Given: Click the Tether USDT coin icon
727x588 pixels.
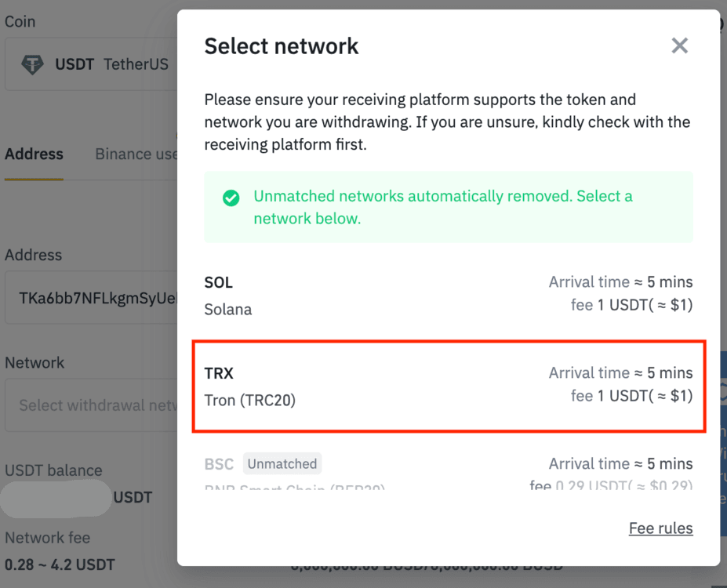Looking at the screenshot, I should [x=32, y=64].
